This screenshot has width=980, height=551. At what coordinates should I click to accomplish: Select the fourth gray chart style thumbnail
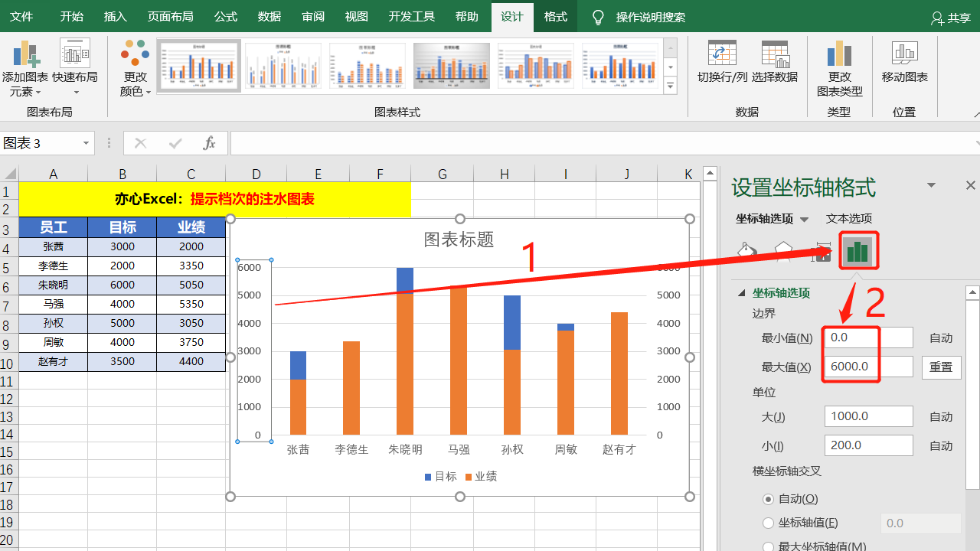pyautogui.click(x=452, y=67)
